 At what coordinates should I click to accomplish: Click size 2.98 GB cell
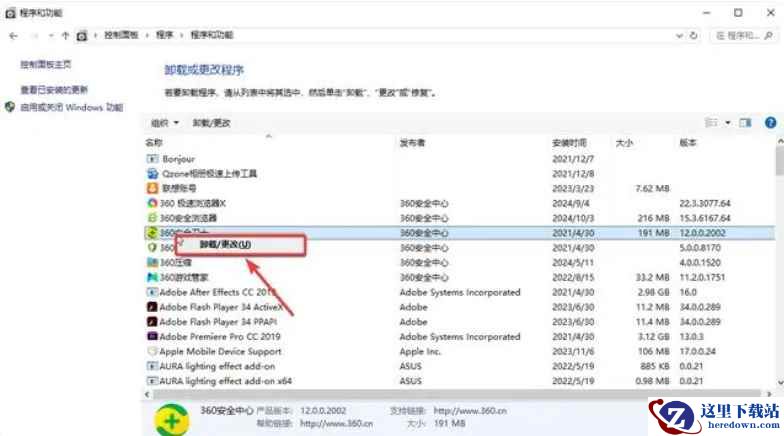tap(653, 292)
